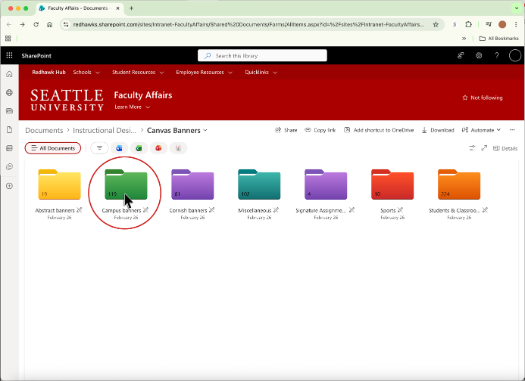Click the Chrome profile avatar
The image size is (525, 381).
coord(502,24)
